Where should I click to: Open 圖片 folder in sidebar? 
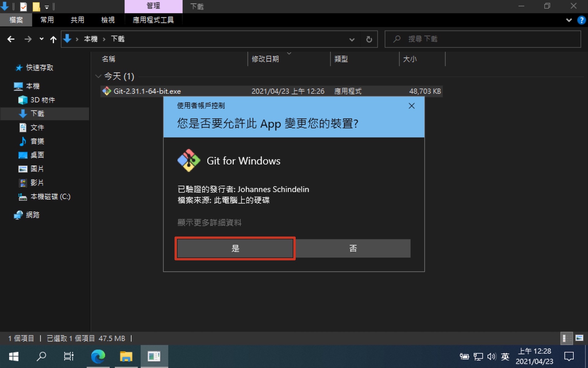(x=37, y=169)
